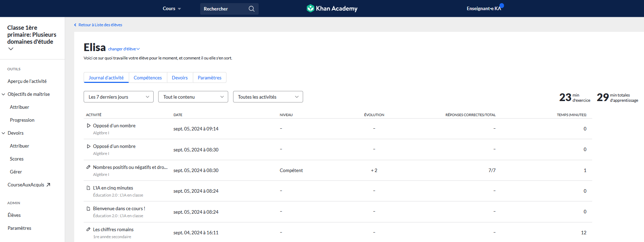
Task: Expand the class name chevron in sidebar
Action: [x=11, y=49]
